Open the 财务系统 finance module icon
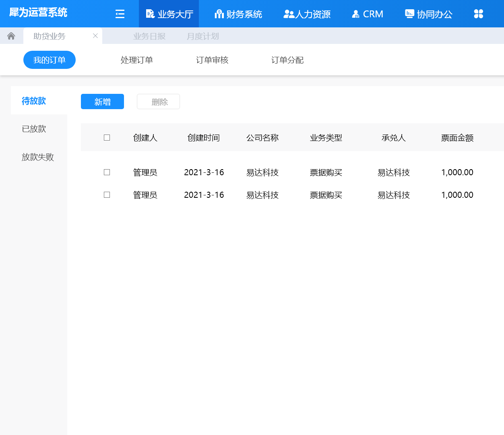Screen dimensions: 504x435 tap(219, 13)
